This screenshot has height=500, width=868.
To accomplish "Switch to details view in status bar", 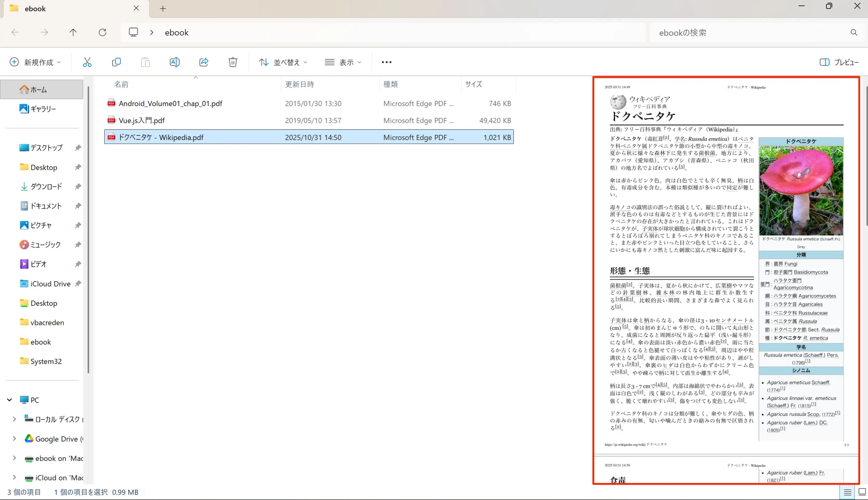I will 847,493.
